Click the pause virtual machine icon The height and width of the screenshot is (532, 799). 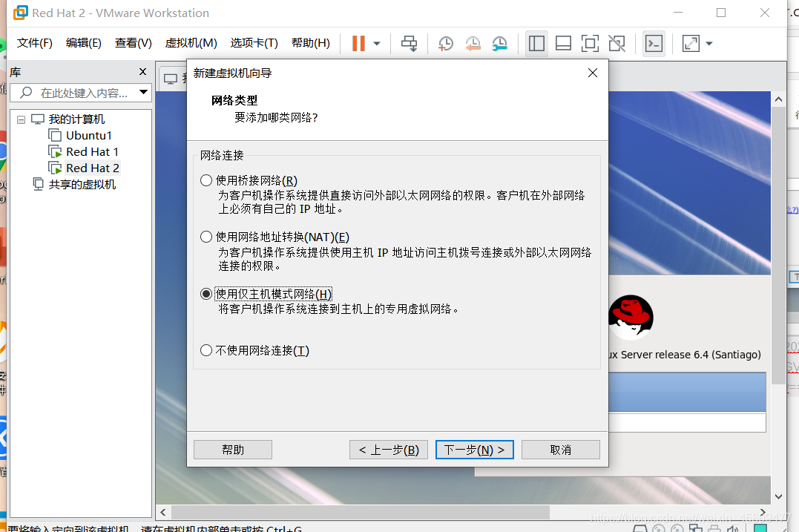[359, 43]
